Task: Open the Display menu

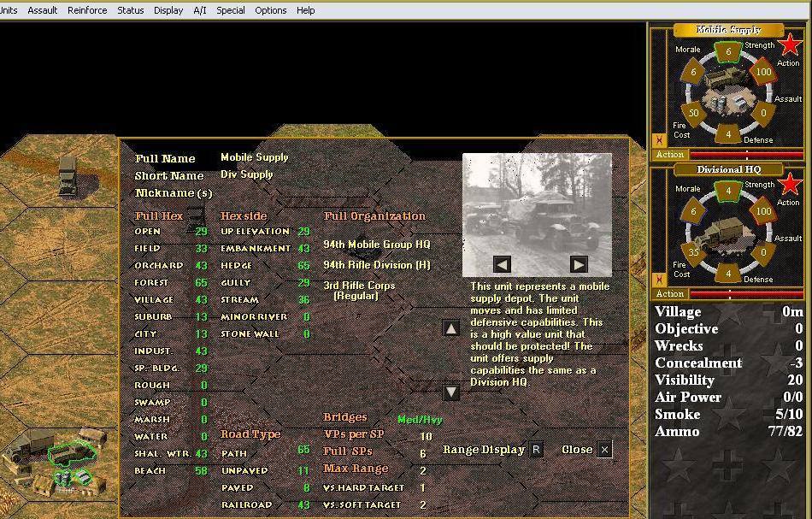Action: pos(168,10)
